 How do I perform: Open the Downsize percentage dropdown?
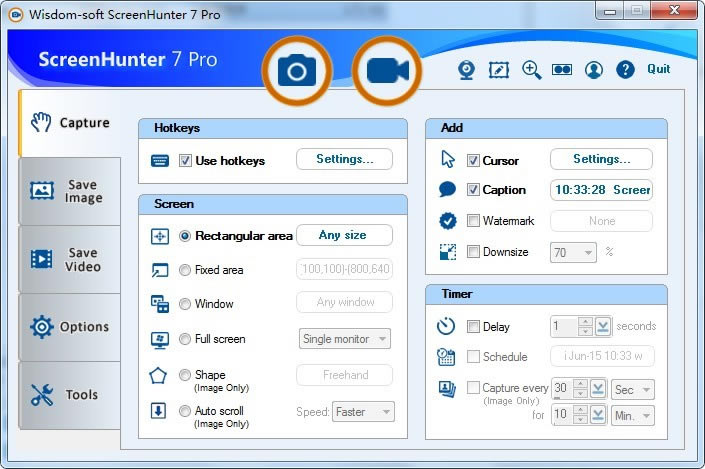point(574,253)
